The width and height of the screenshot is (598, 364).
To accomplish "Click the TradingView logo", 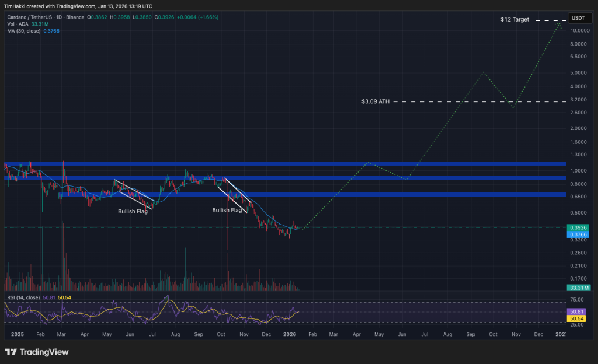I will tap(35, 352).
